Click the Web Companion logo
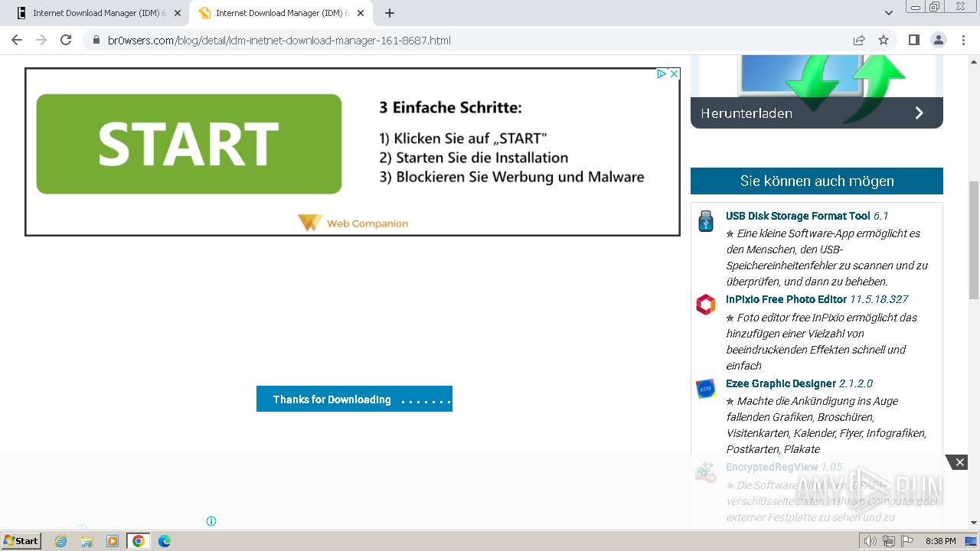980x551 pixels. coord(353,223)
